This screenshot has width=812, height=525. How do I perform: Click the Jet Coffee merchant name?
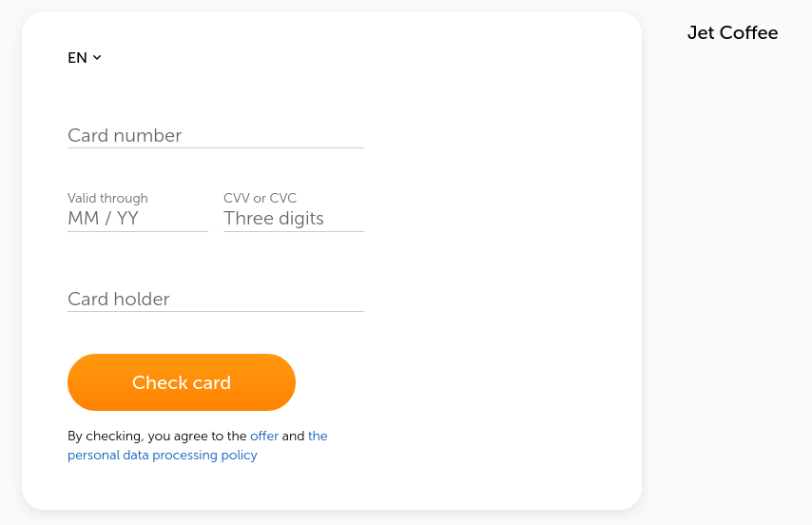click(732, 33)
